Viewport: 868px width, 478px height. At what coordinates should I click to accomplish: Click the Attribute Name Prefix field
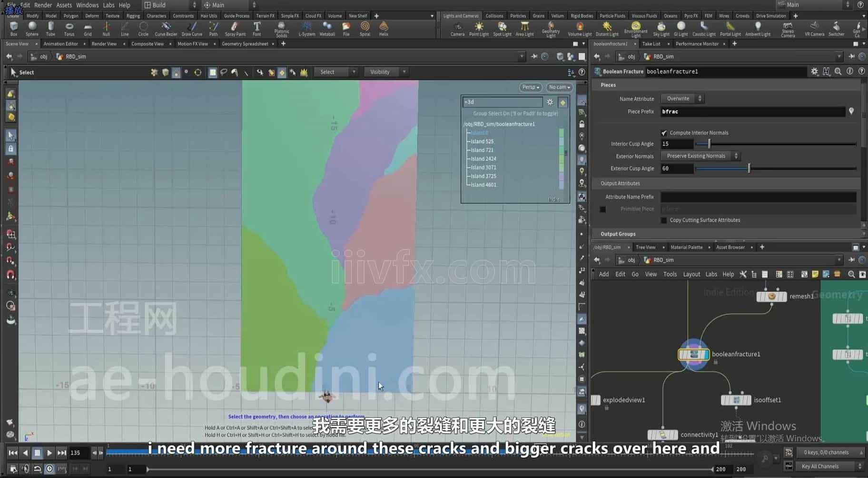tap(759, 197)
